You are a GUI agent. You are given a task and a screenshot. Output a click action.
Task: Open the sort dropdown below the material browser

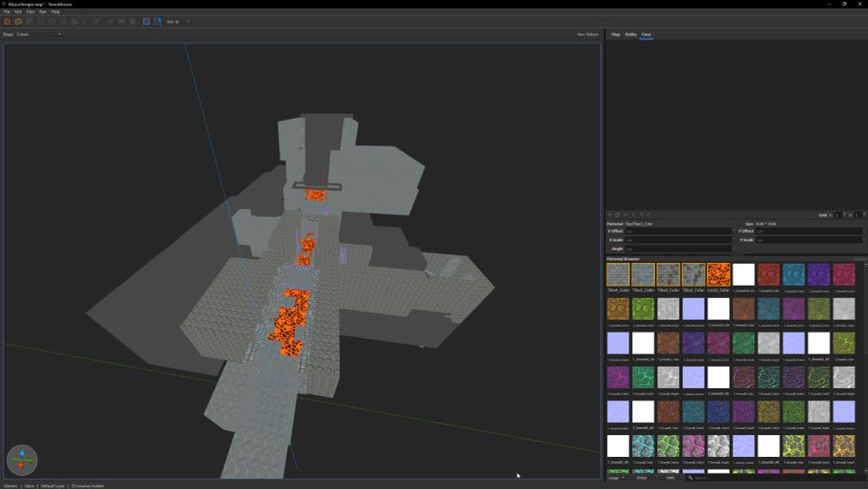point(615,478)
